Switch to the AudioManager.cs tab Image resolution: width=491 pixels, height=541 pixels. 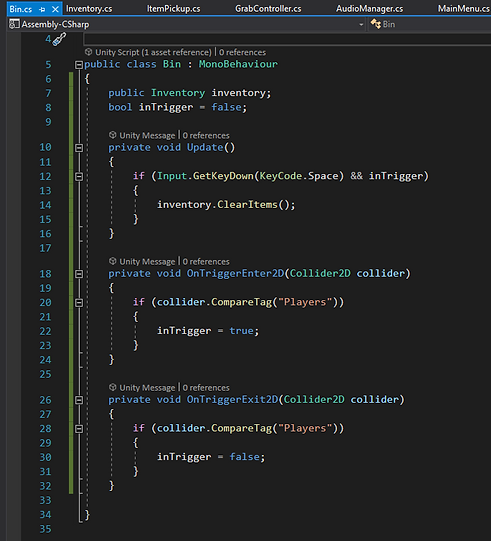[369, 9]
